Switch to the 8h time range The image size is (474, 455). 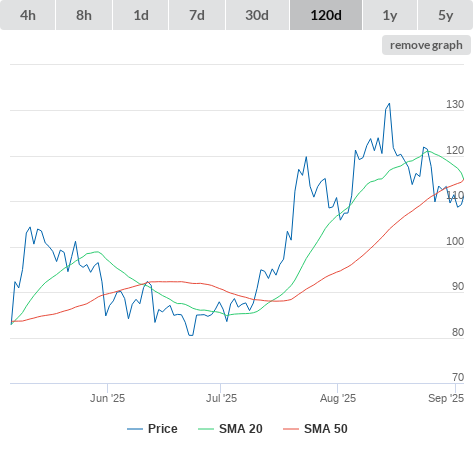(x=84, y=15)
